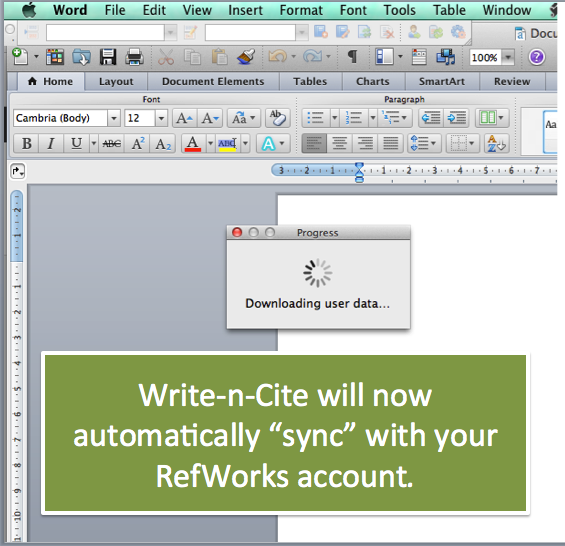The image size is (565, 546).
Task: Switch to the Layout tab
Action: pos(116,81)
